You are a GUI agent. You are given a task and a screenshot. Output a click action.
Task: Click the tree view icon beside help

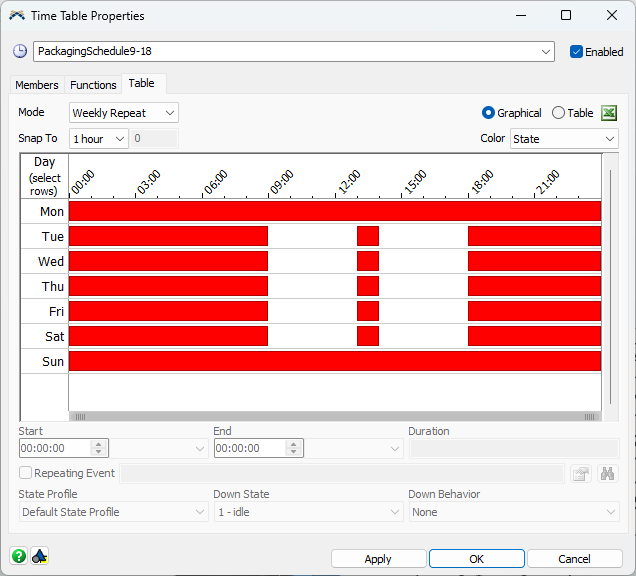click(40, 556)
